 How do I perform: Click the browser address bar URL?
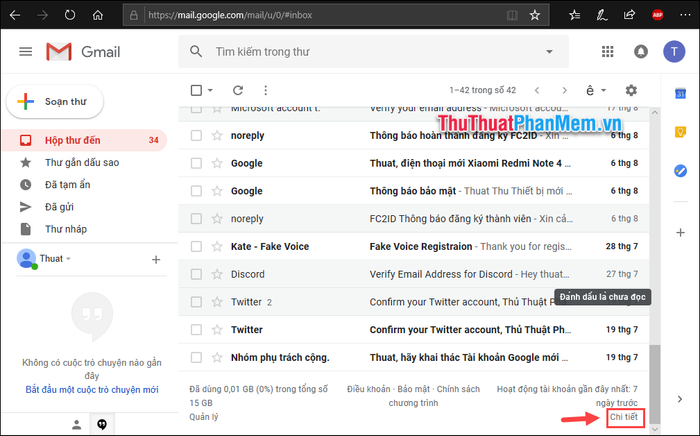[x=230, y=15]
